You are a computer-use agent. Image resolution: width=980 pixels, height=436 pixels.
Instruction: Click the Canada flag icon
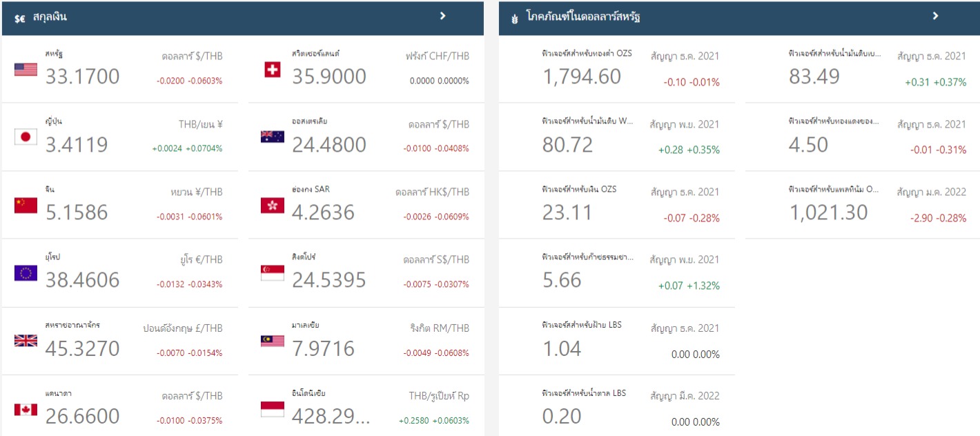[26, 409]
